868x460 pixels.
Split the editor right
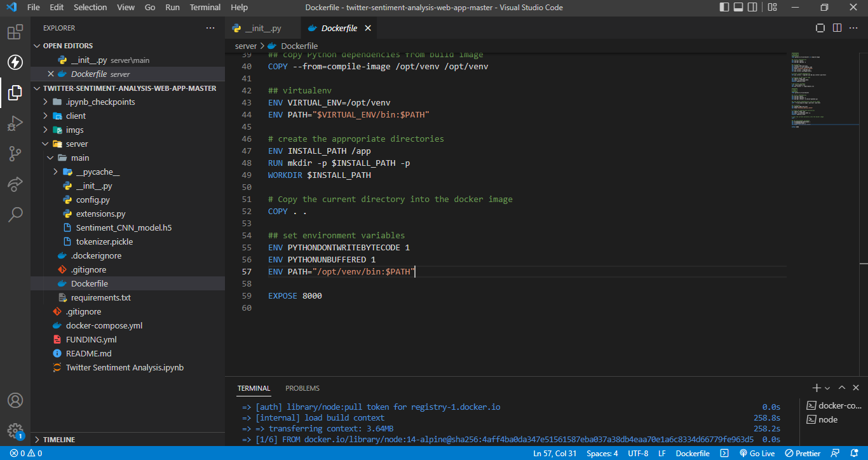pyautogui.click(x=837, y=28)
